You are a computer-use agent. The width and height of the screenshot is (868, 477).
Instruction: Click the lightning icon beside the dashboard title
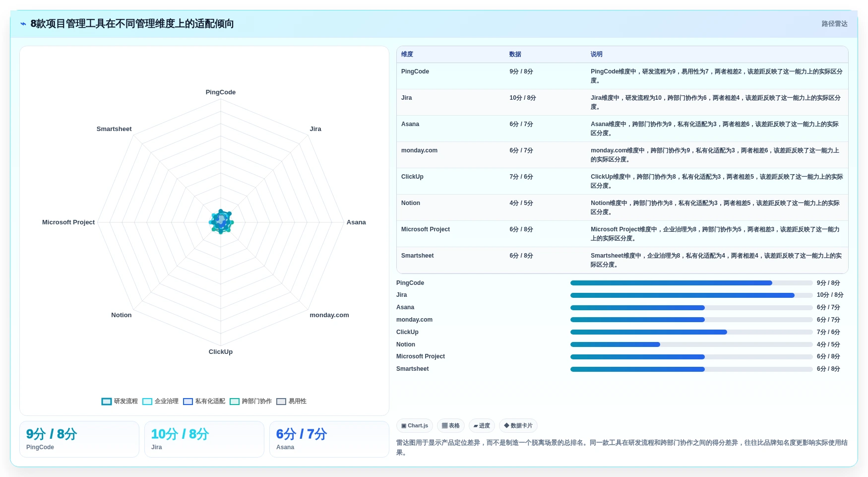tap(23, 24)
